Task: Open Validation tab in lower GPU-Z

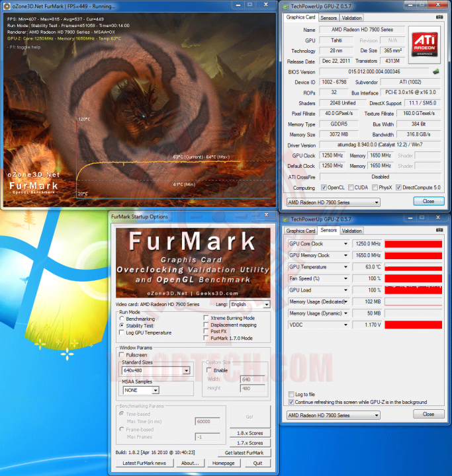Action: (351, 231)
